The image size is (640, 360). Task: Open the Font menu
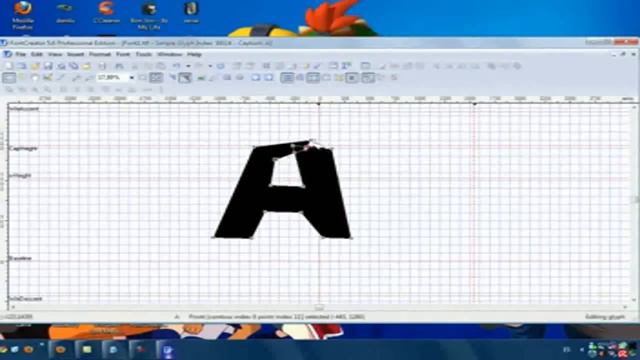point(123,54)
